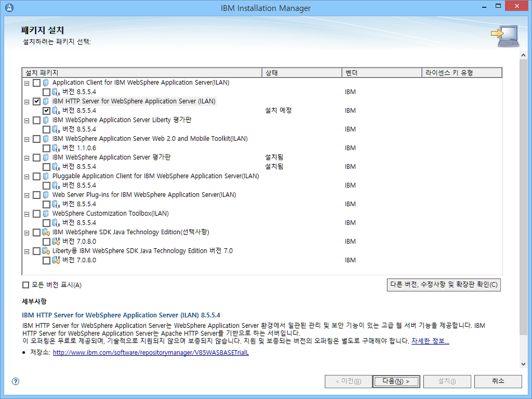Click version icon under WebSphere Customization Toolbox

click(x=56, y=223)
